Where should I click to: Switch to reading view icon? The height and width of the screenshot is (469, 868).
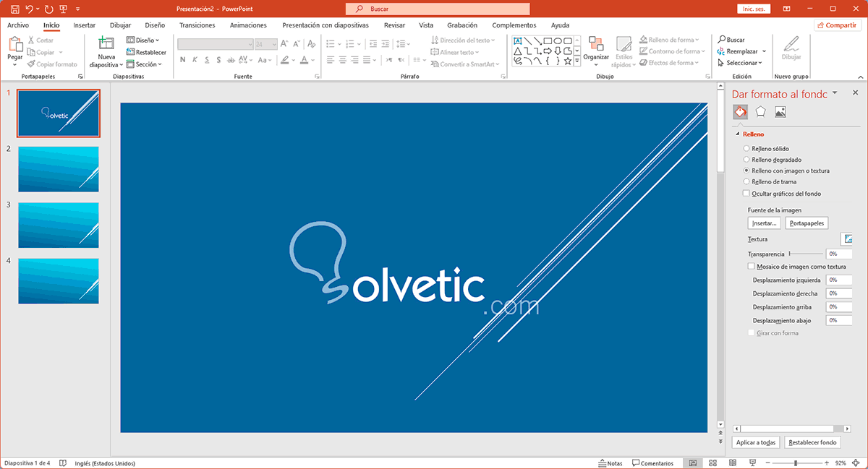(732, 463)
